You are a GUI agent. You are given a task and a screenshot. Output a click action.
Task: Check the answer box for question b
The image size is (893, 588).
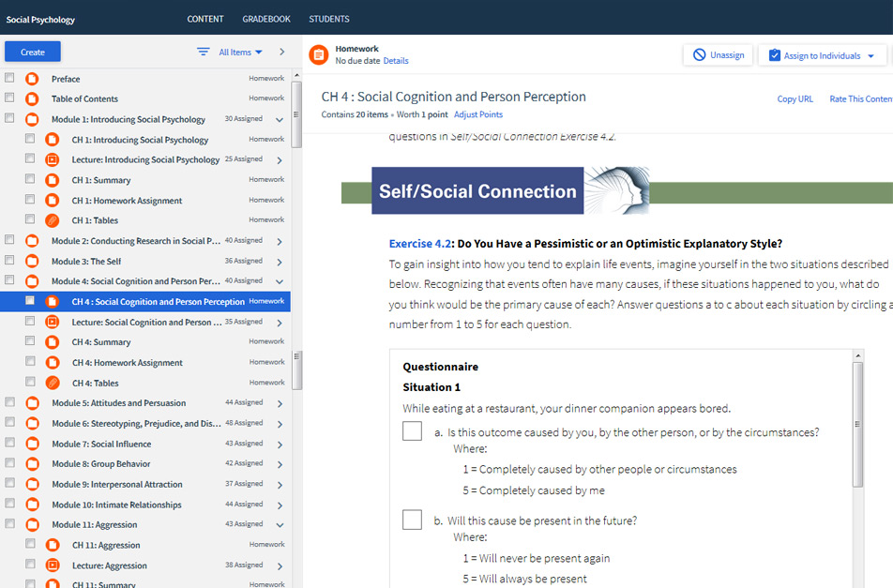(x=413, y=520)
